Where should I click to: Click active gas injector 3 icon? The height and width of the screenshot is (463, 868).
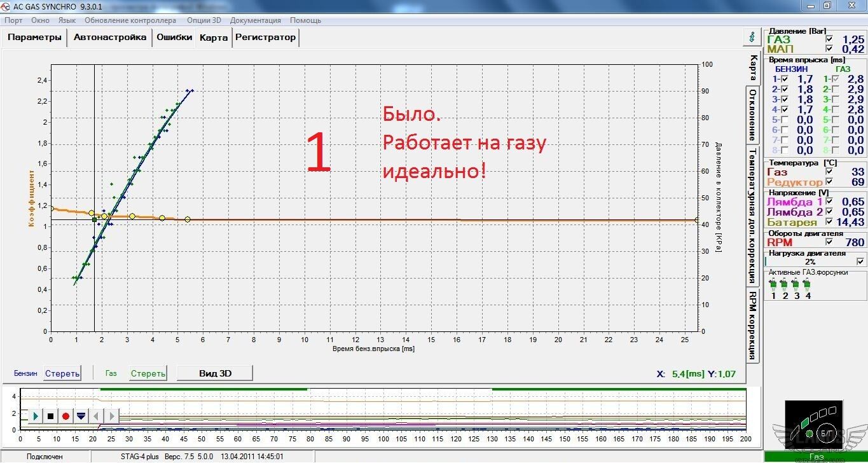(x=796, y=283)
